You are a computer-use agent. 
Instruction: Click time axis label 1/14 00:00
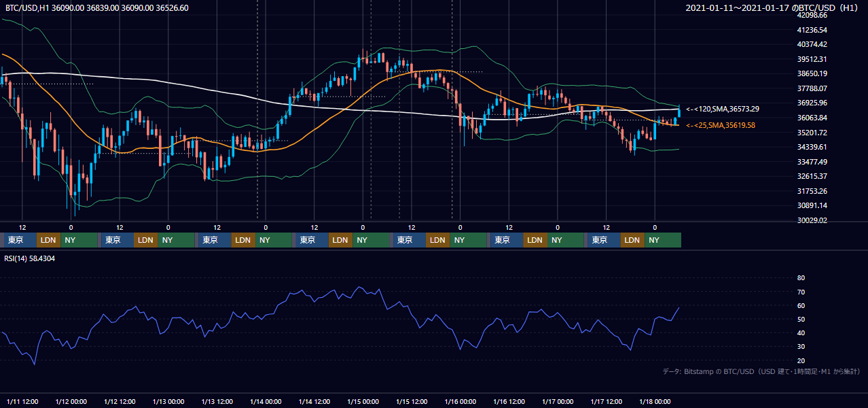click(x=266, y=401)
